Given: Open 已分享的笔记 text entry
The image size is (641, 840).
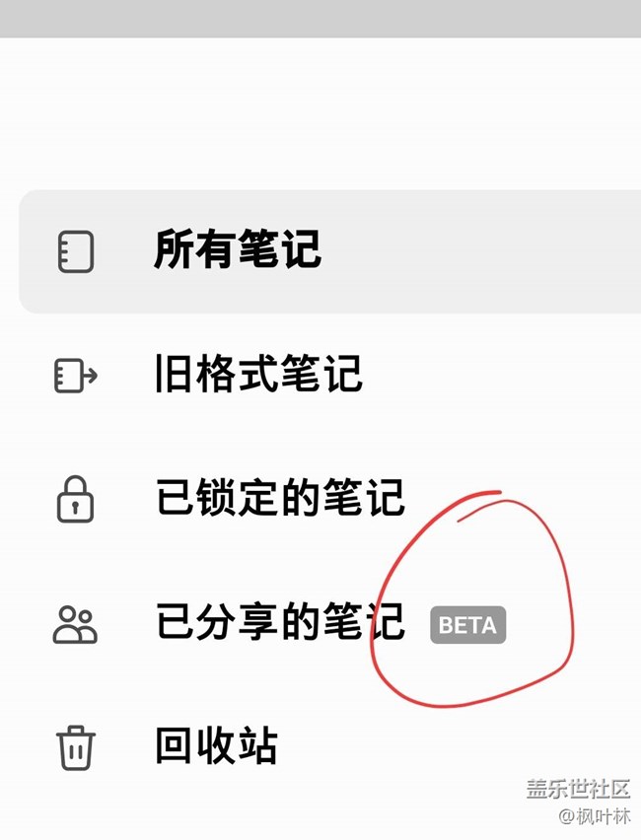Looking at the screenshot, I should coord(280,621).
